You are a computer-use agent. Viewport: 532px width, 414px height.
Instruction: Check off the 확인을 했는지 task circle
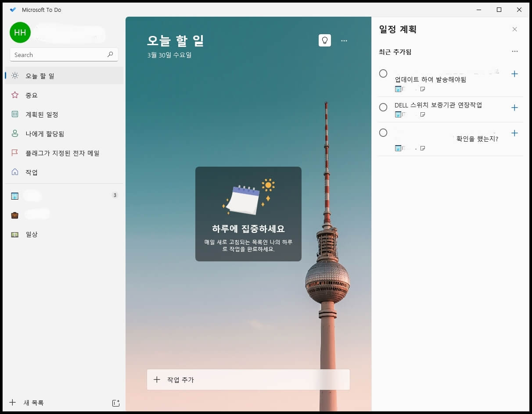pyautogui.click(x=383, y=132)
